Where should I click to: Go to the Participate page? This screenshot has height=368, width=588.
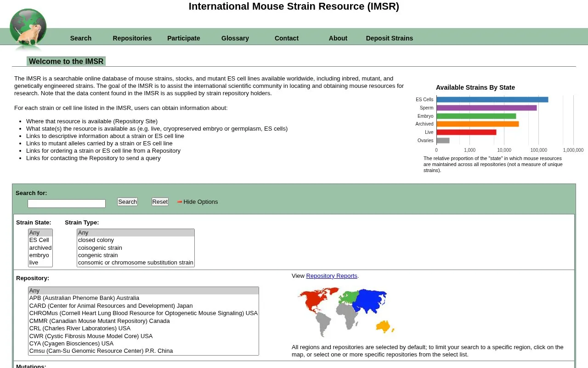[x=184, y=38]
